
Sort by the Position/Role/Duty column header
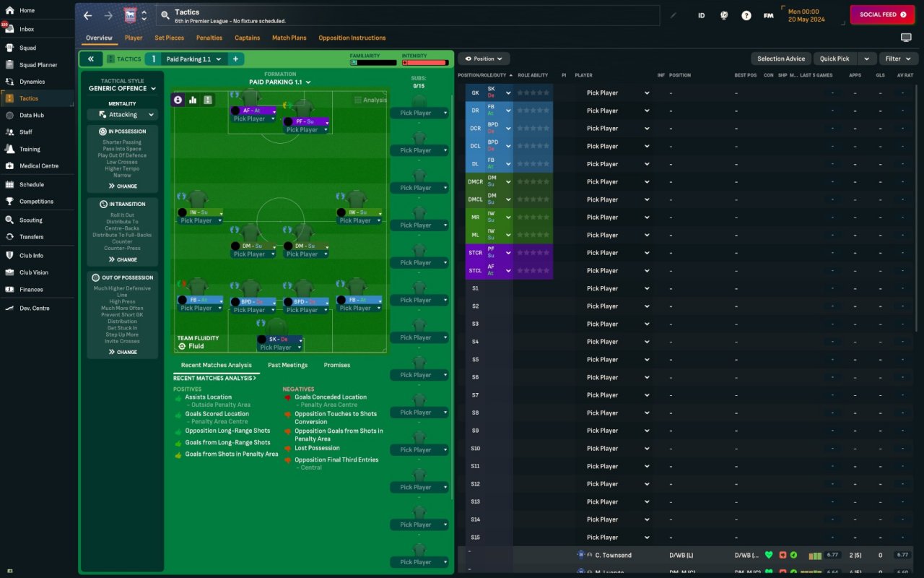(x=485, y=75)
